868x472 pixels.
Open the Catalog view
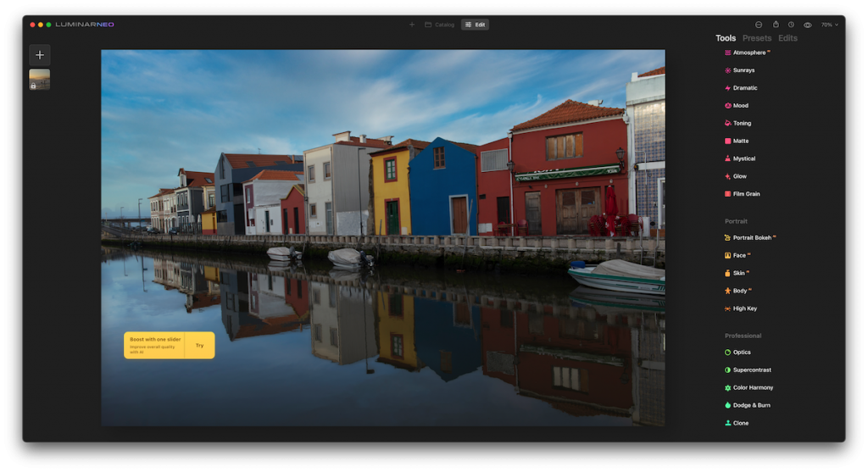pos(440,25)
